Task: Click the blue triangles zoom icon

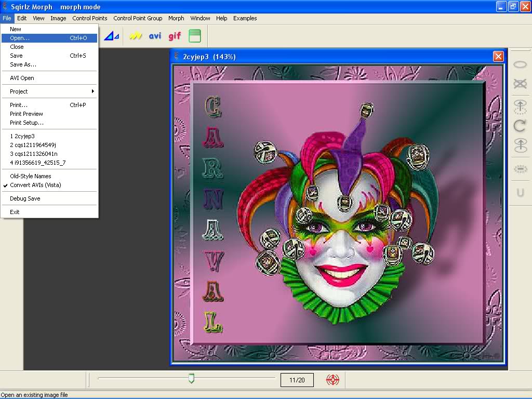Action: tap(111, 36)
